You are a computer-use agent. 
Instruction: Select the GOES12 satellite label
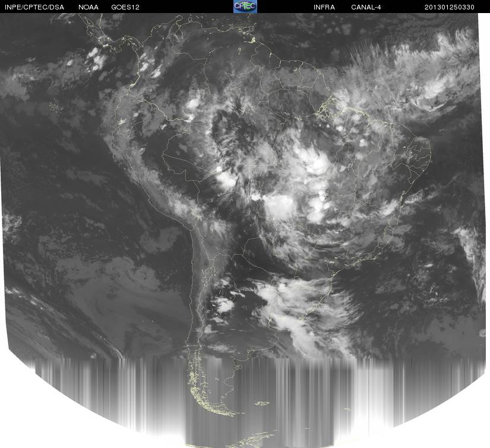pos(125,7)
